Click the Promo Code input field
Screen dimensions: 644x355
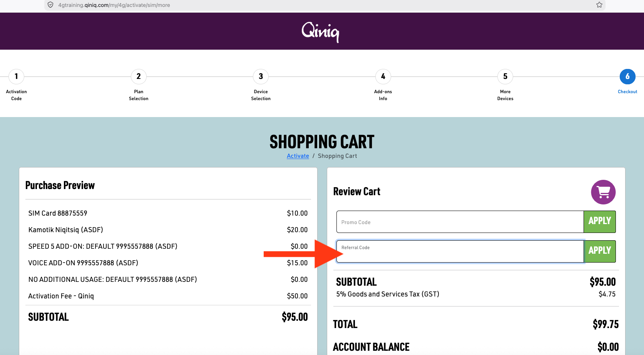(460, 222)
